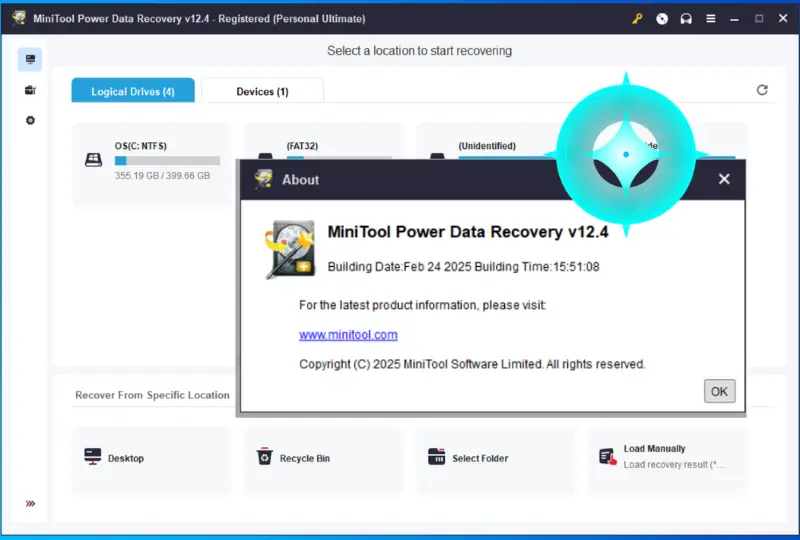The height and width of the screenshot is (540, 800).
Task: Choose Select Folder location
Action: (x=495, y=461)
